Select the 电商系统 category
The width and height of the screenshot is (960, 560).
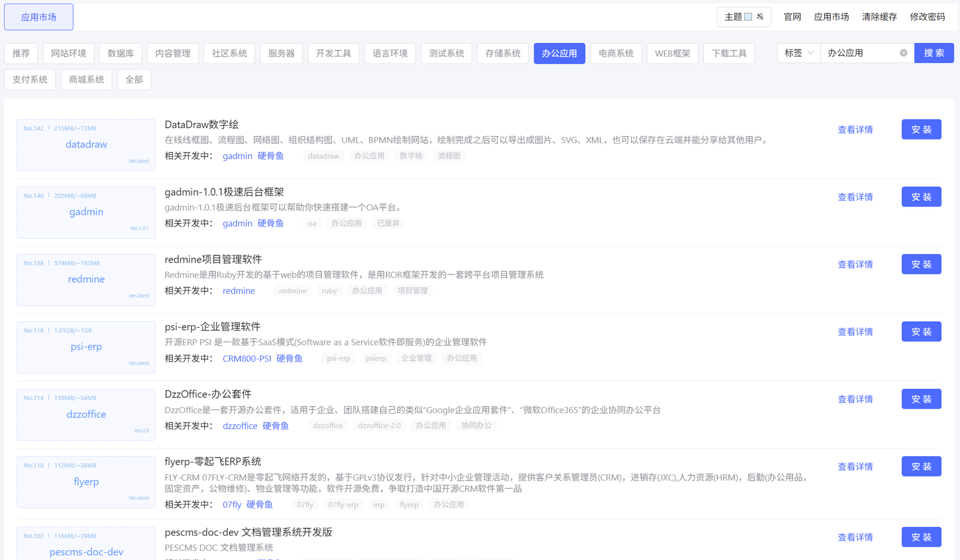(x=616, y=53)
